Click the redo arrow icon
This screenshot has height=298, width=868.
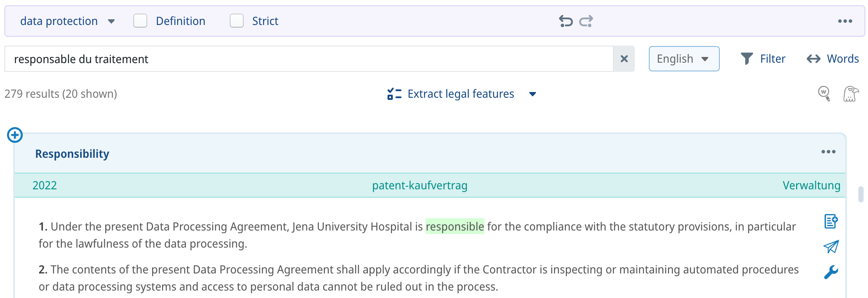pos(586,21)
